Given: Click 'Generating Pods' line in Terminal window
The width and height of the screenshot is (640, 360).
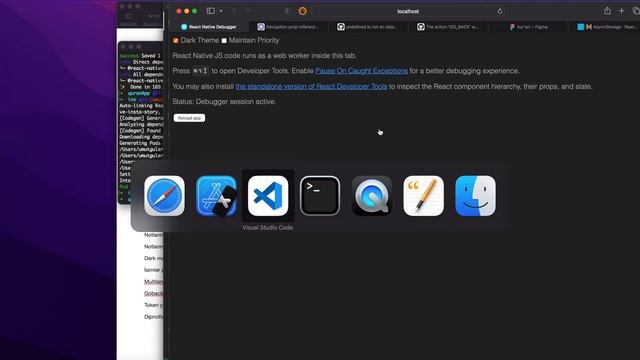Looking at the screenshot, I should [x=141, y=143].
